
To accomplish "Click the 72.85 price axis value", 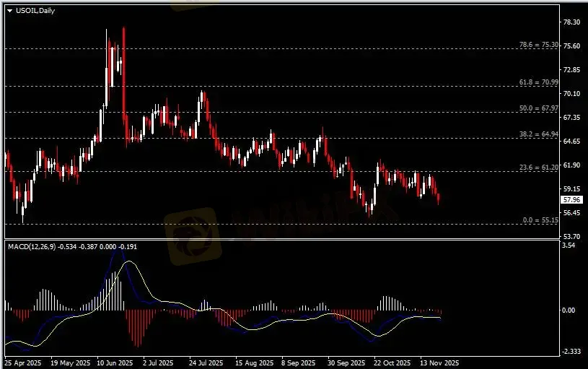I will [x=571, y=70].
